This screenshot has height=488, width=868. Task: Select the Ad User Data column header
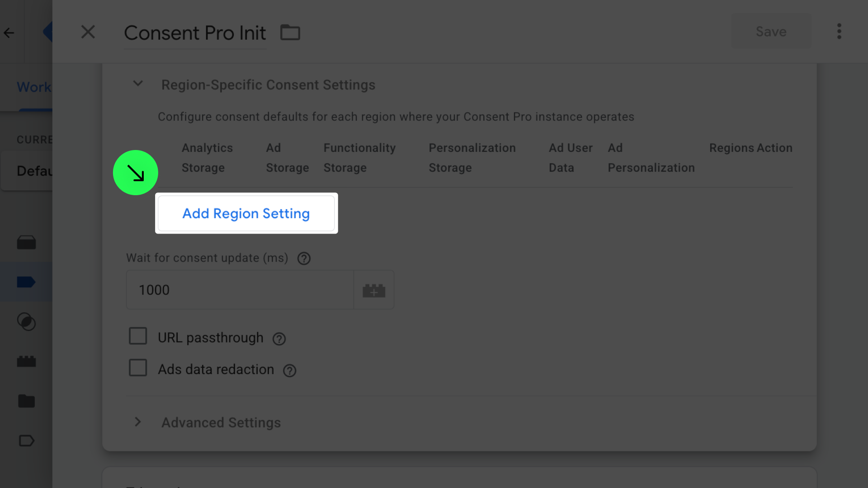571,158
